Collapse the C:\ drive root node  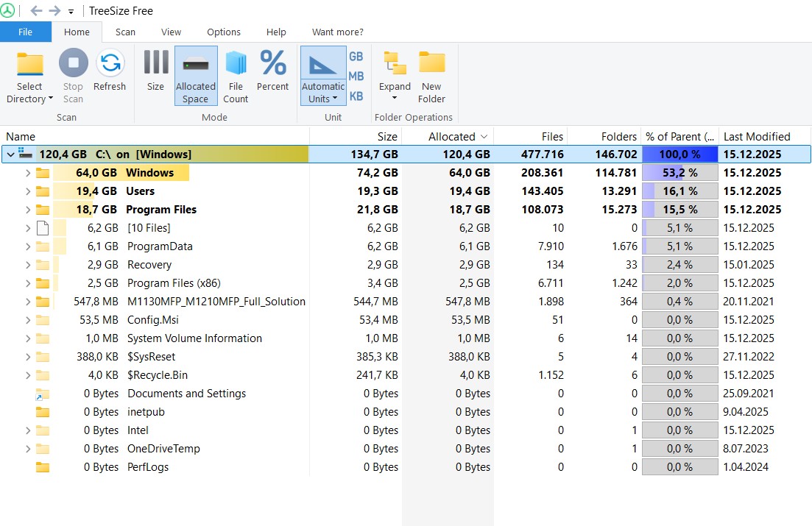tap(10, 154)
